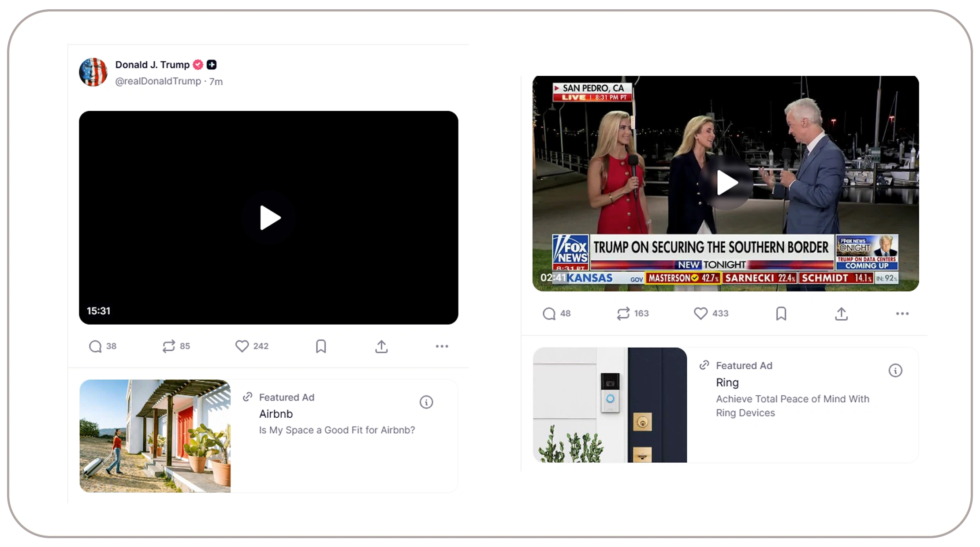The width and height of the screenshot is (980, 547).
Task: Click the link icon on the Ring ad
Action: coord(704,365)
